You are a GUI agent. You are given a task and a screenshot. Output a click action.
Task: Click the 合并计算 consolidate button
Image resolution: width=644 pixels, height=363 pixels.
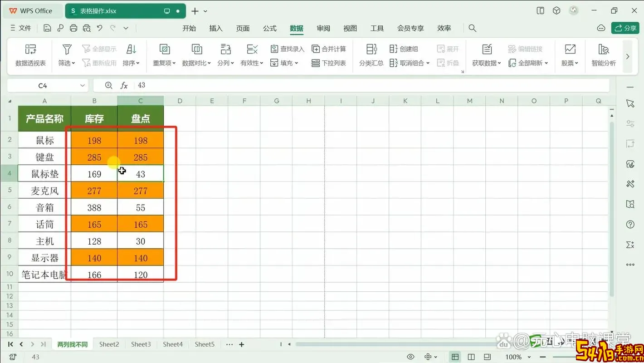[x=329, y=49]
